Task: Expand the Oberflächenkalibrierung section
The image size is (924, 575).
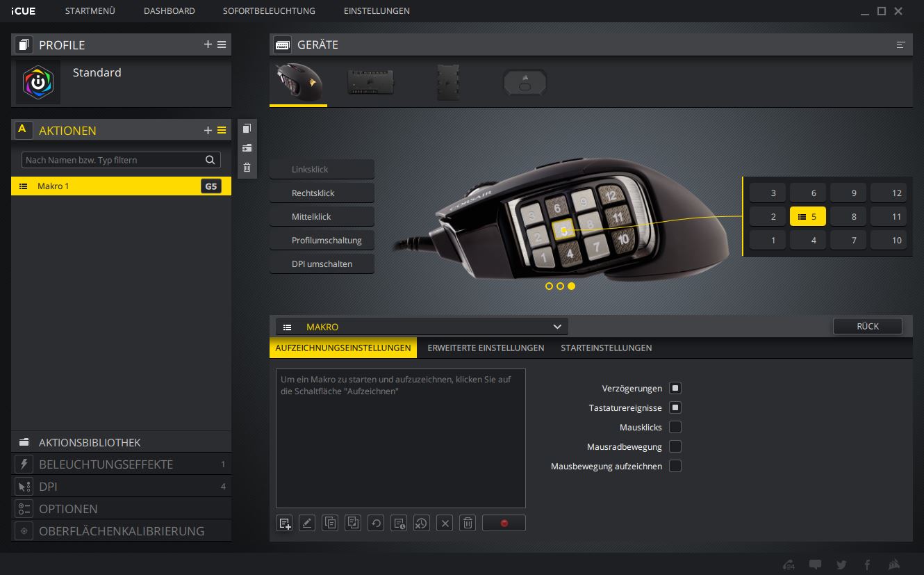Action: [x=121, y=531]
